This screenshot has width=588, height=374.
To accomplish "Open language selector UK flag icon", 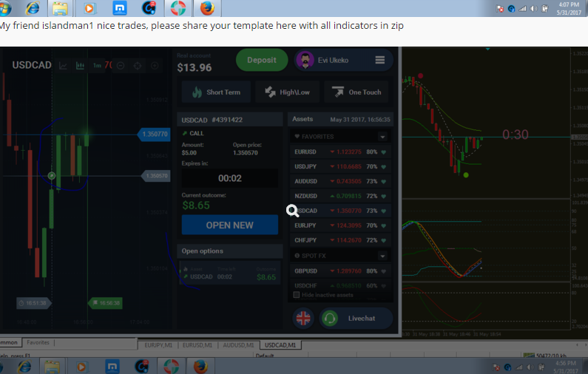I will coord(303,318).
